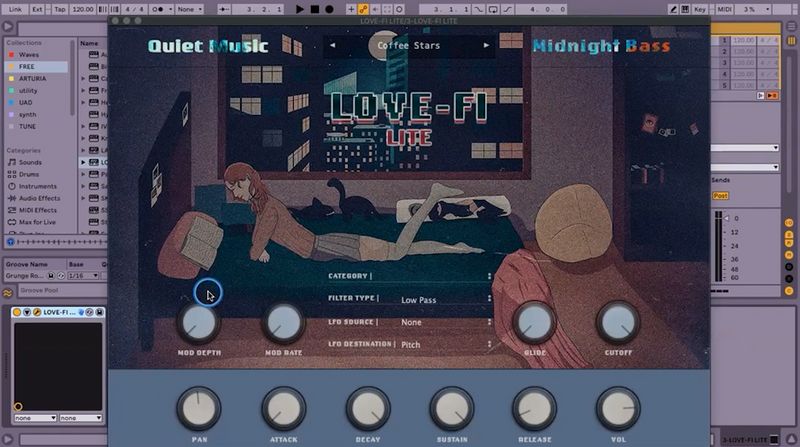Click the LOVE-FI device hot-swap icon

(90, 312)
